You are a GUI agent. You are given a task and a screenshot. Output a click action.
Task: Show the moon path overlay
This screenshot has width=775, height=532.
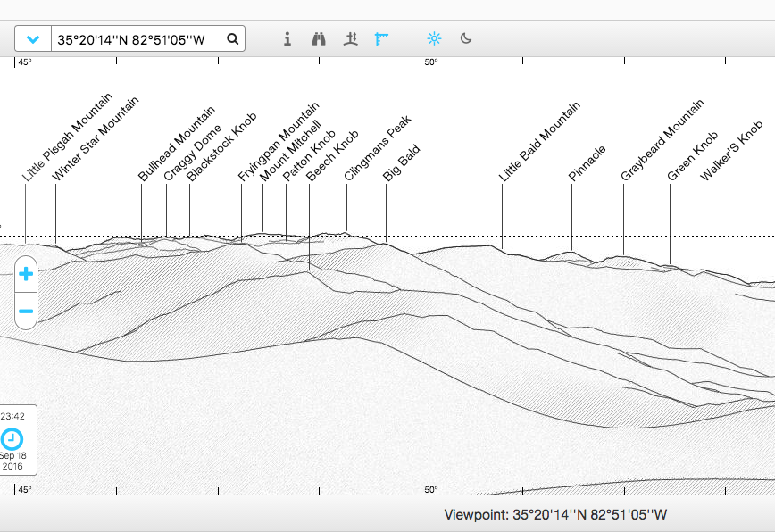(466, 39)
